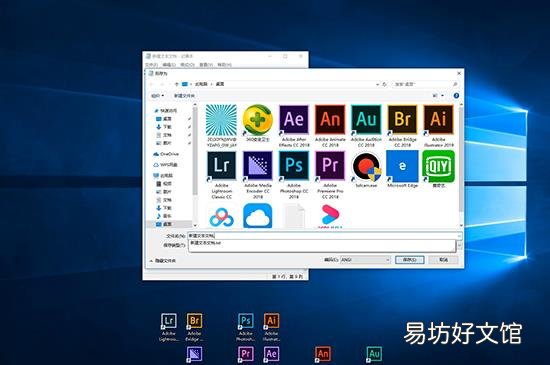Select 视频 (Videos) under This PC
The height and width of the screenshot is (365, 550).
click(164, 183)
